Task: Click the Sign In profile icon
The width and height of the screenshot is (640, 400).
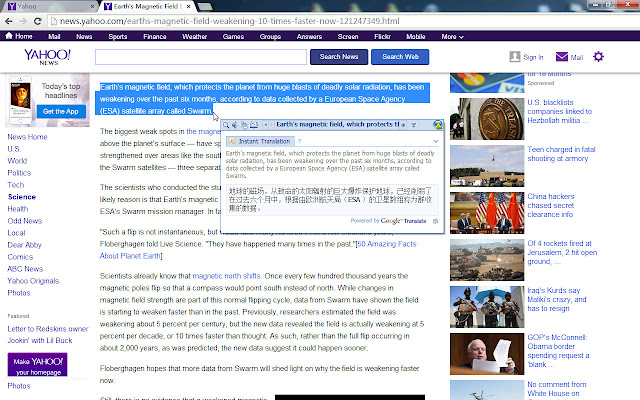Action: coord(516,57)
